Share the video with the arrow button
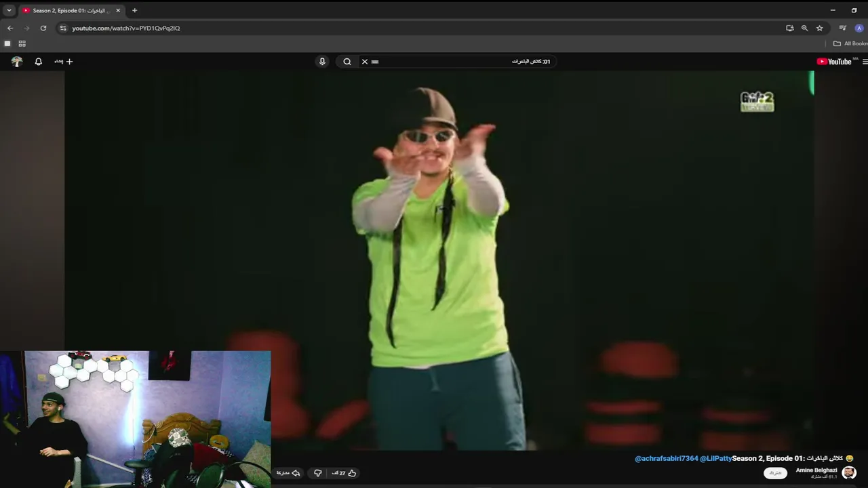The height and width of the screenshot is (488, 868). (x=288, y=473)
